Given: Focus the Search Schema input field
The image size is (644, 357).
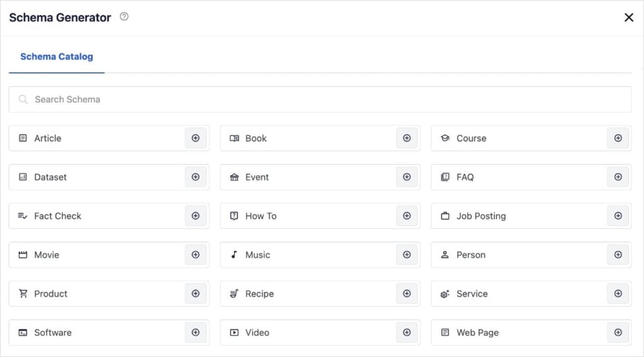Looking at the screenshot, I should click(320, 99).
